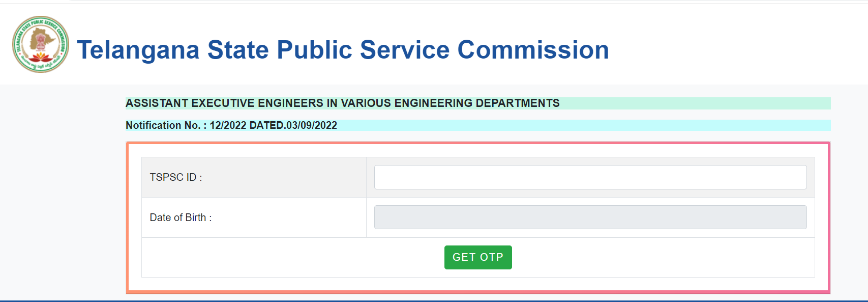868x302 pixels.
Task: Click the word DEPARTMENTS in the heading
Action: coord(518,103)
